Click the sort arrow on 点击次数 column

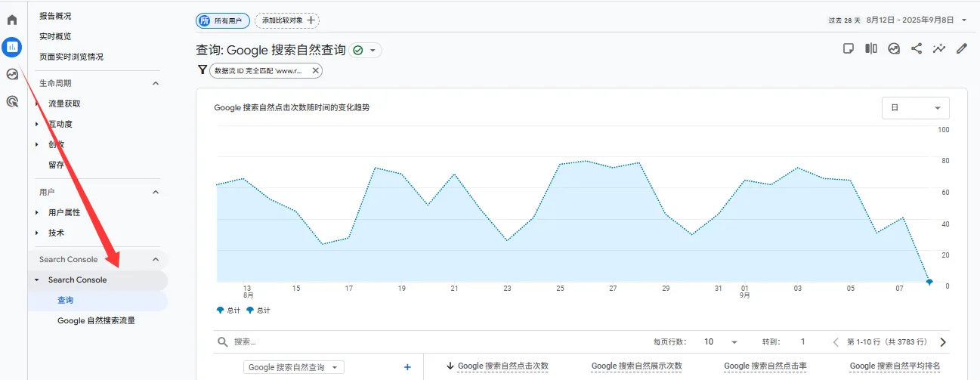[x=450, y=366]
